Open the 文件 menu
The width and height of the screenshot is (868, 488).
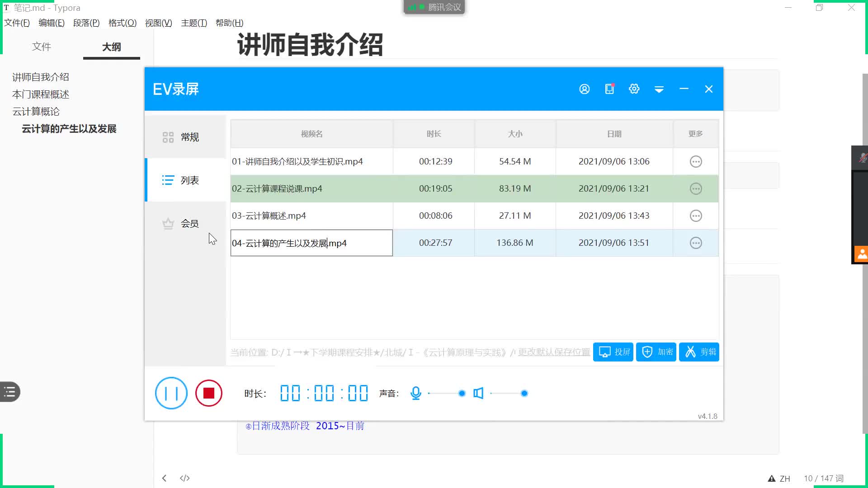(16, 23)
